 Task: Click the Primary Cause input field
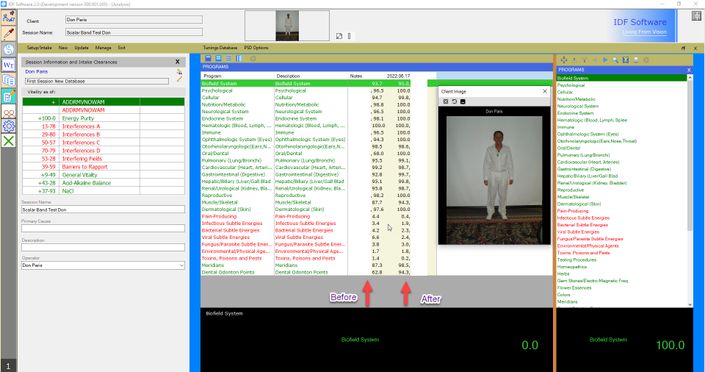coord(103,228)
